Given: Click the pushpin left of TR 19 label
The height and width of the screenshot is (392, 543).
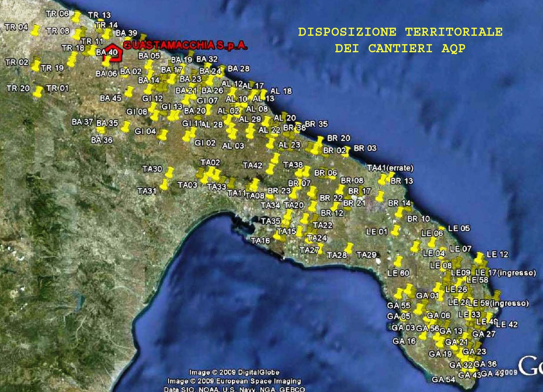Looking at the screenshot, I should [35, 66].
